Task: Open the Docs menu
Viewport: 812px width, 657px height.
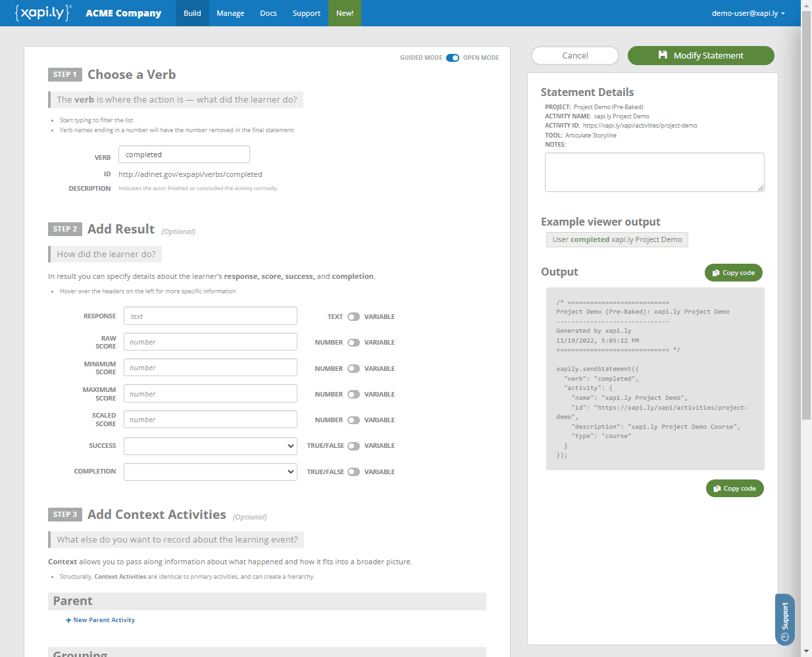Action: [268, 13]
